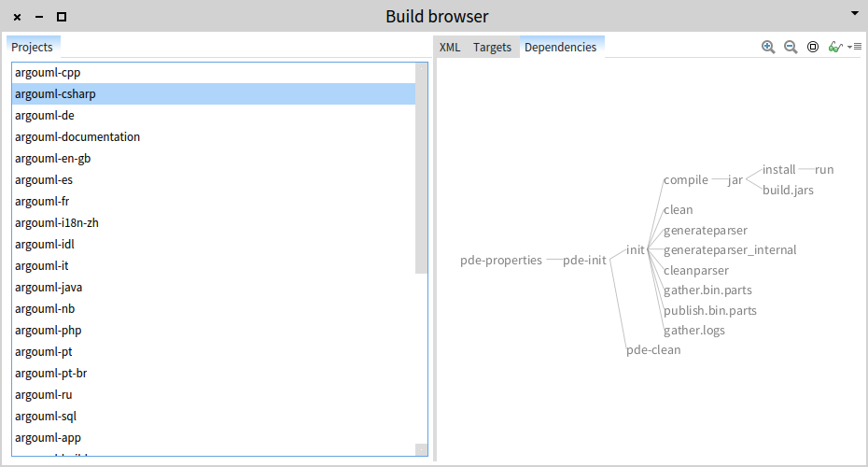
Task: Switch to the XML tab
Action: coord(450,48)
